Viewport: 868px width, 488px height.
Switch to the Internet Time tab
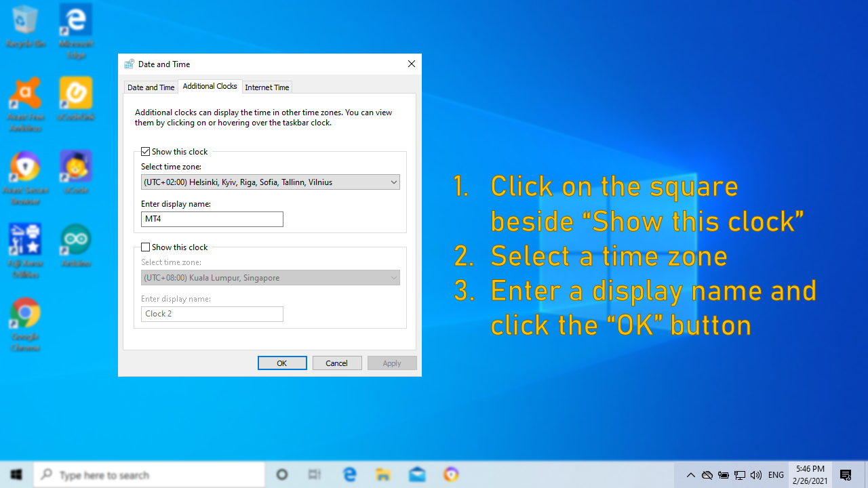tap(267, 87)
